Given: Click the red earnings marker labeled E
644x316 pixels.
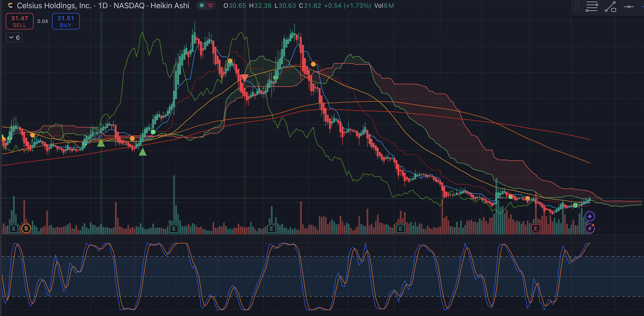Looking at the screenshot, I should click(535, 229).
